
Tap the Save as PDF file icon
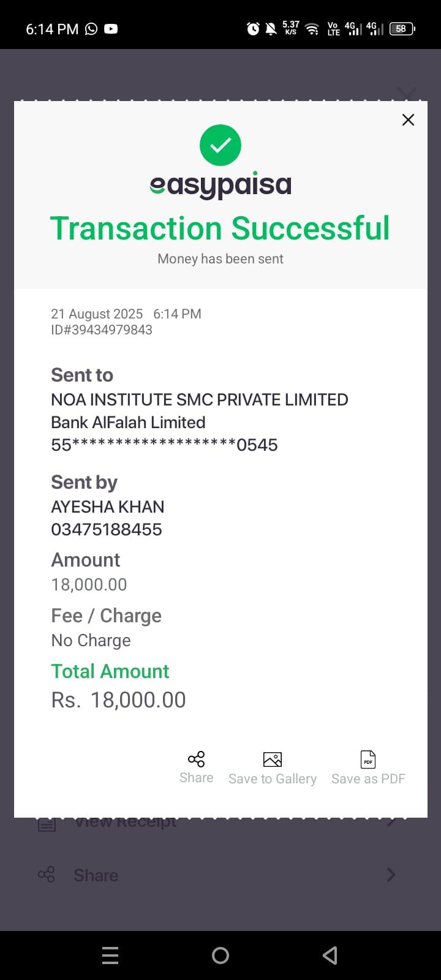[x=368, y=759]
